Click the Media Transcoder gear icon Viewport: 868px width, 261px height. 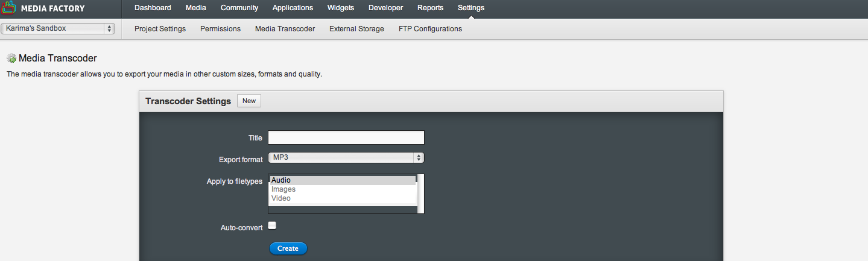(11, 58)
